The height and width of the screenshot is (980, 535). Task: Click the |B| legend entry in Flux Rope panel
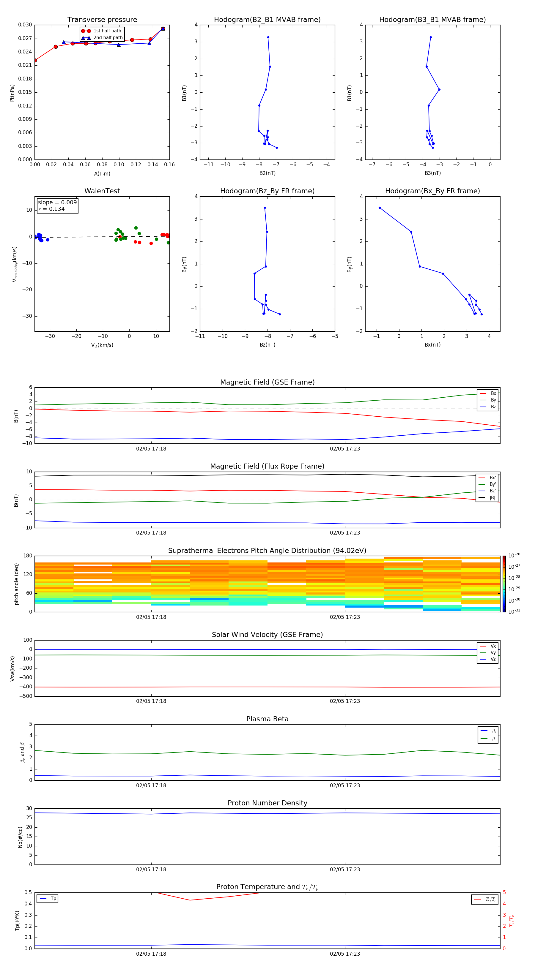pyautogui.click(x=487, y=498)
